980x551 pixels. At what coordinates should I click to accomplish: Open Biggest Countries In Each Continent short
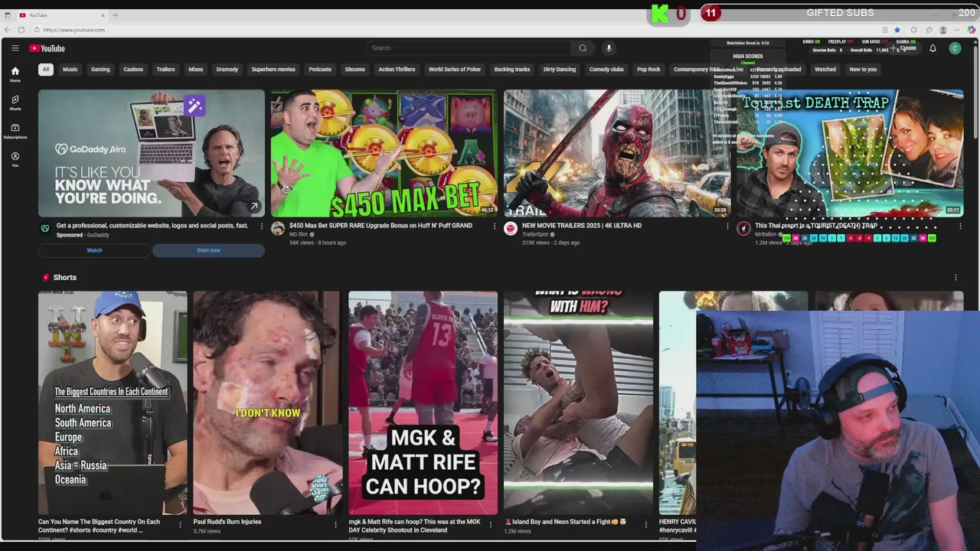113,403
